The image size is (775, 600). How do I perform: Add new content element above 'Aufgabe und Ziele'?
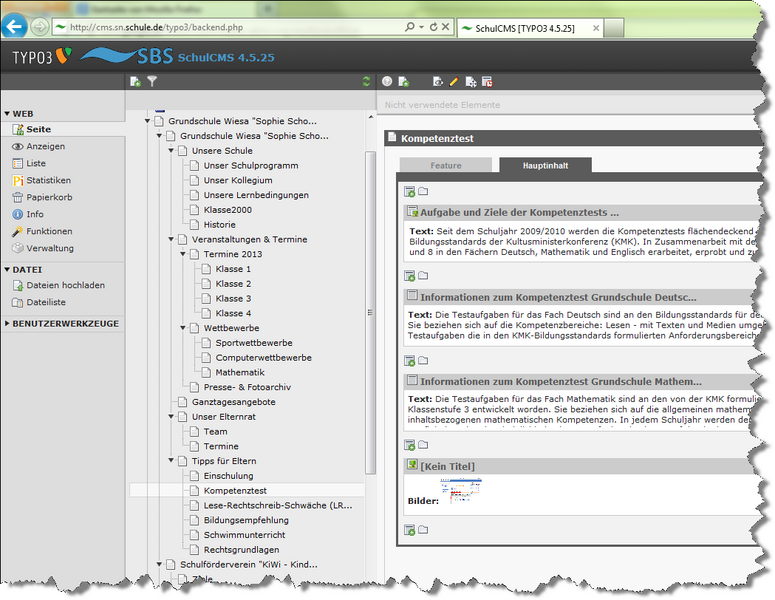tap(410, 191)
